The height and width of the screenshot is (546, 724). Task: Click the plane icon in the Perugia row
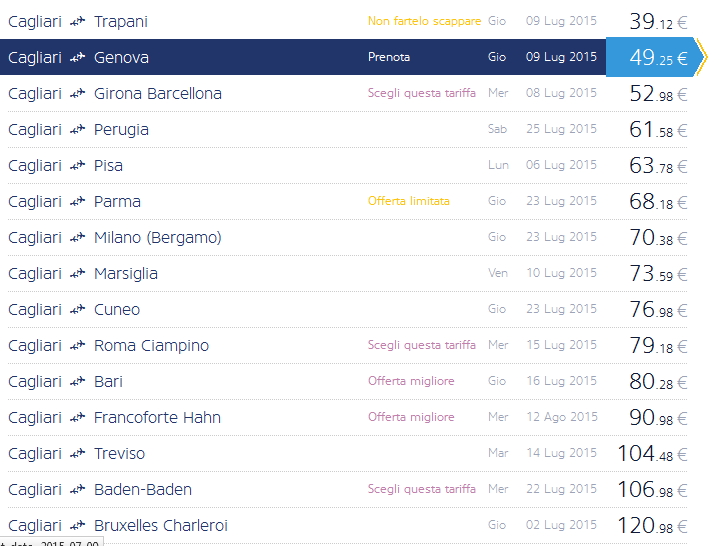click(78, 130)
